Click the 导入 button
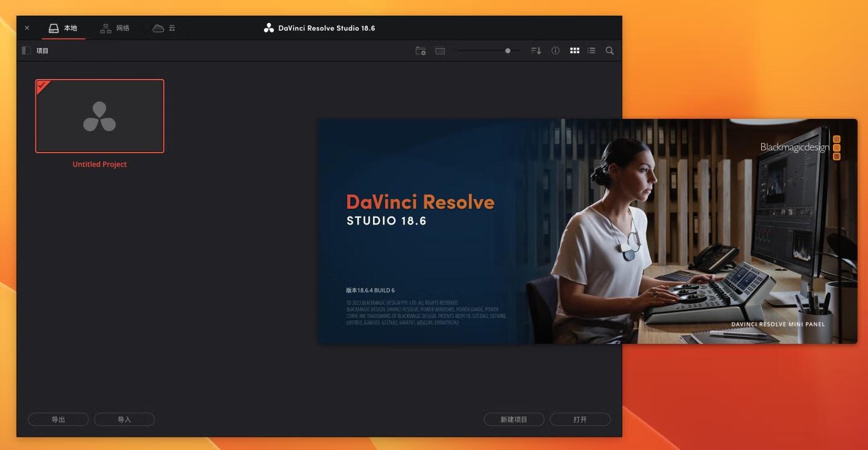Screen dimensions: 868x450 tap(124, 419)
